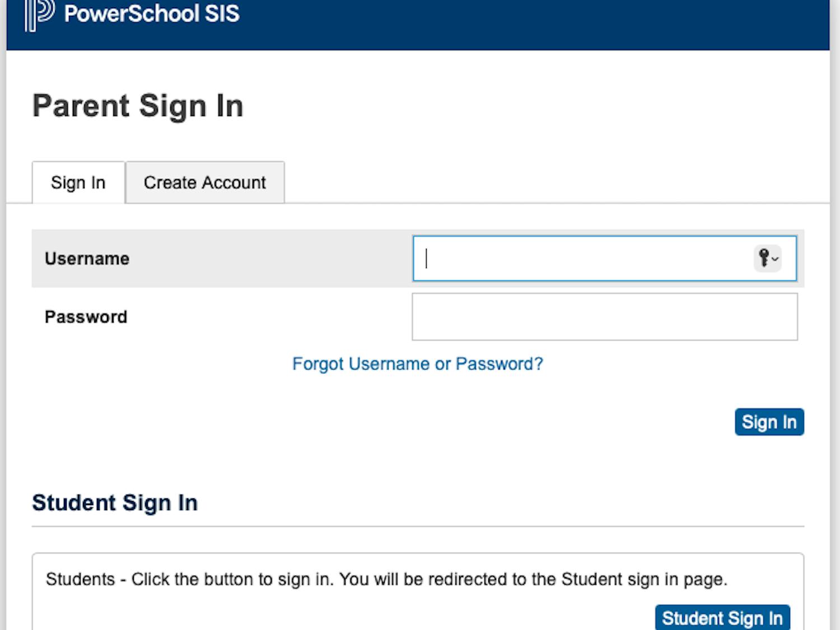
Task: Click the Username text field
Action: [x=588, y=258]
